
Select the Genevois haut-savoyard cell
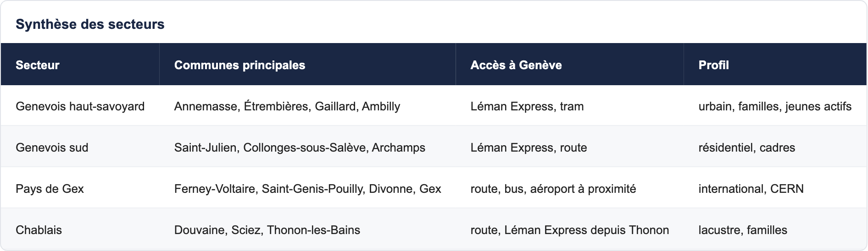80,106
